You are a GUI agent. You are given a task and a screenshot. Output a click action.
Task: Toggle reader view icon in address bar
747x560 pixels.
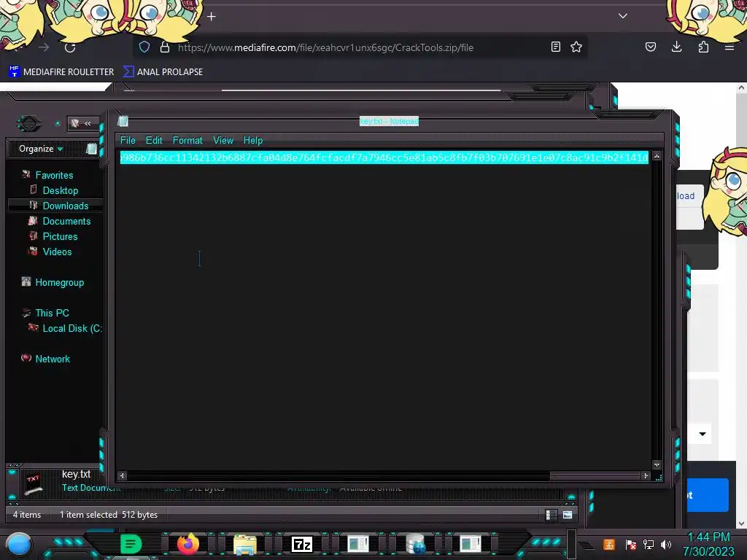click(x=555, y=47)
